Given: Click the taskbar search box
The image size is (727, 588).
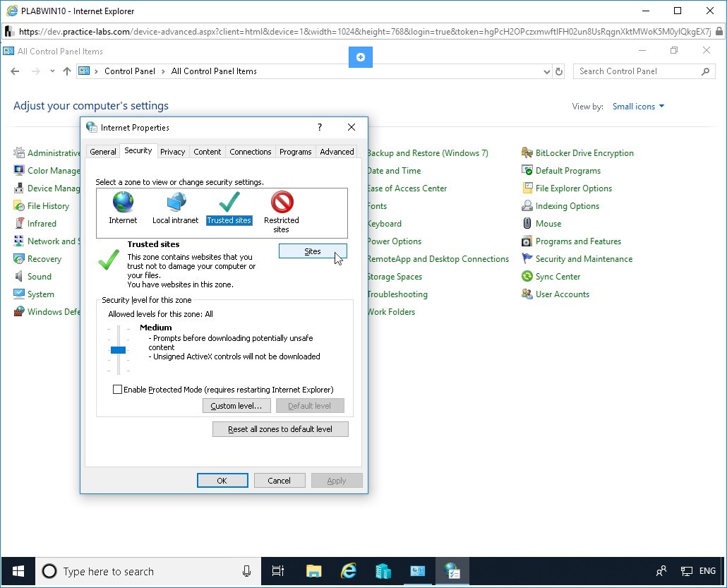Looking at the screenshot, I should [x=148, y=571].
